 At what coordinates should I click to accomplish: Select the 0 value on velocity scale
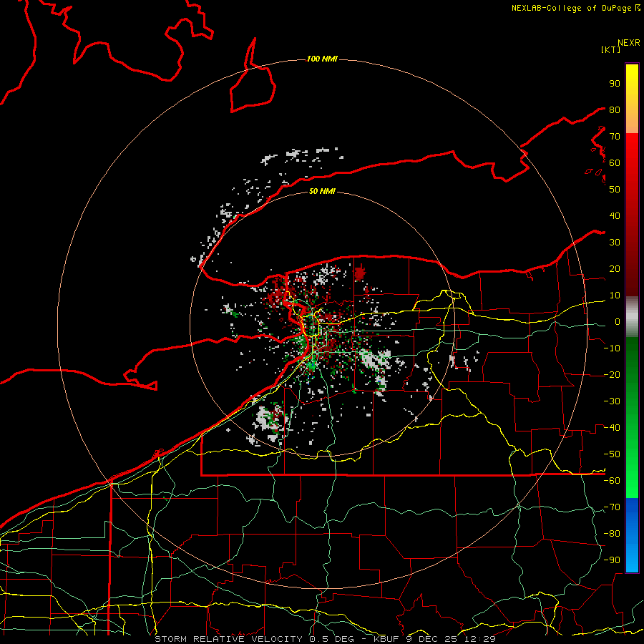(618, 322)
